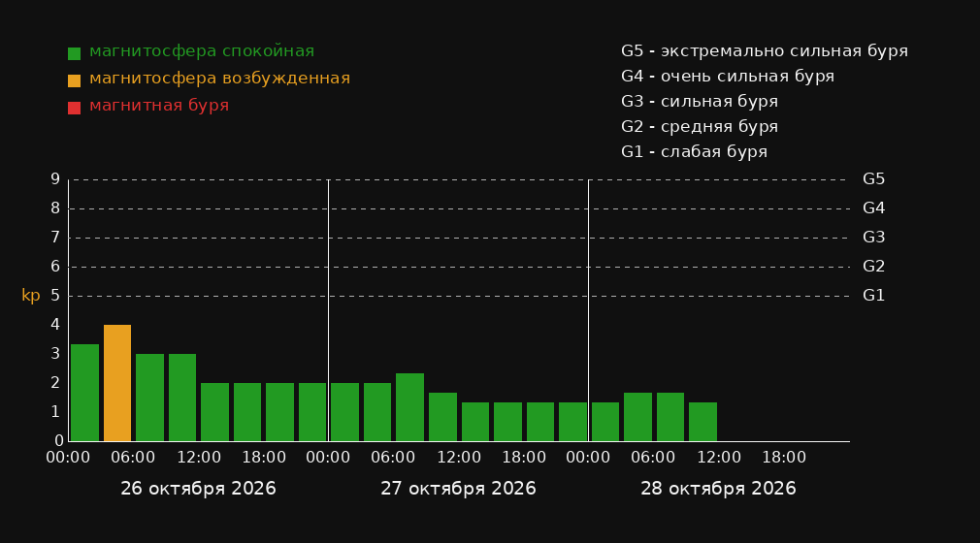Click the last green bar on 28 October
Viewport: 980px width, 543px height.
(702, 422)
